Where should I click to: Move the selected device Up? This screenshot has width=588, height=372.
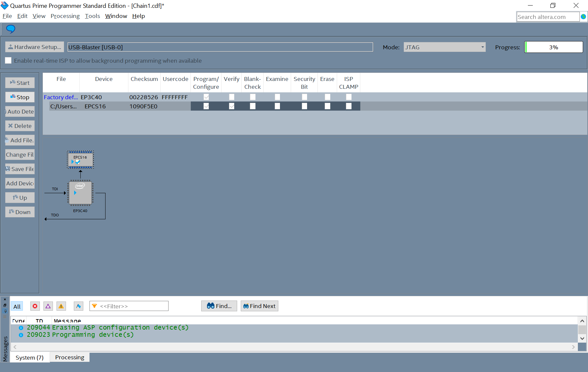click(20, 197)
